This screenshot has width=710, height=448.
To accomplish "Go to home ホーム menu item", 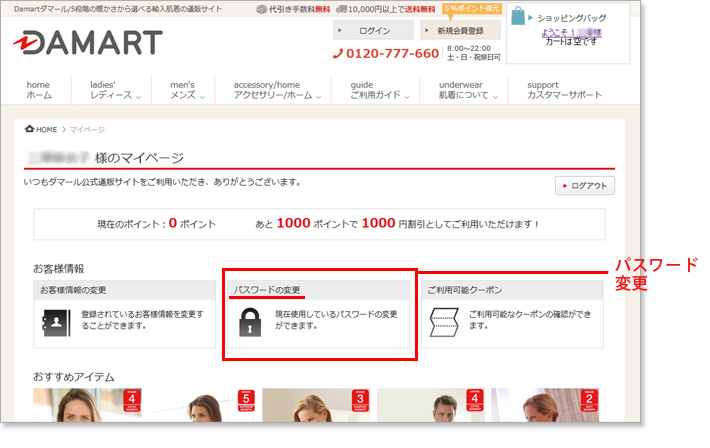I will coord(38,90).
